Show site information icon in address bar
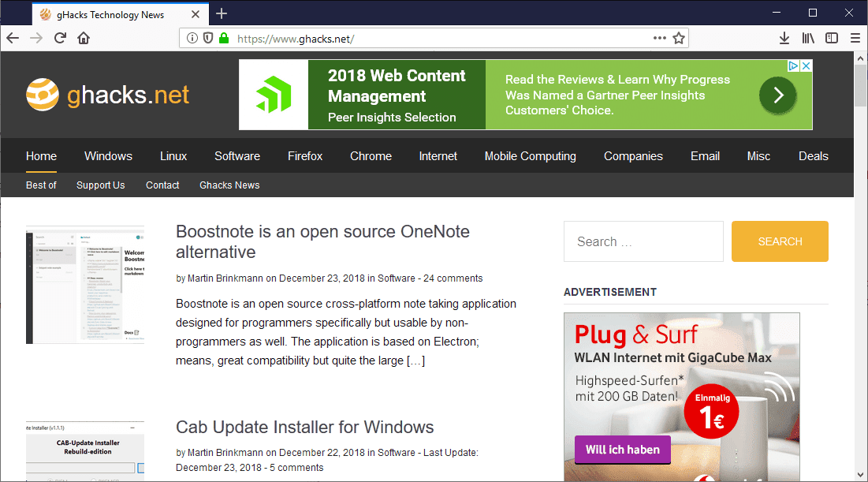 coord(192,38)
